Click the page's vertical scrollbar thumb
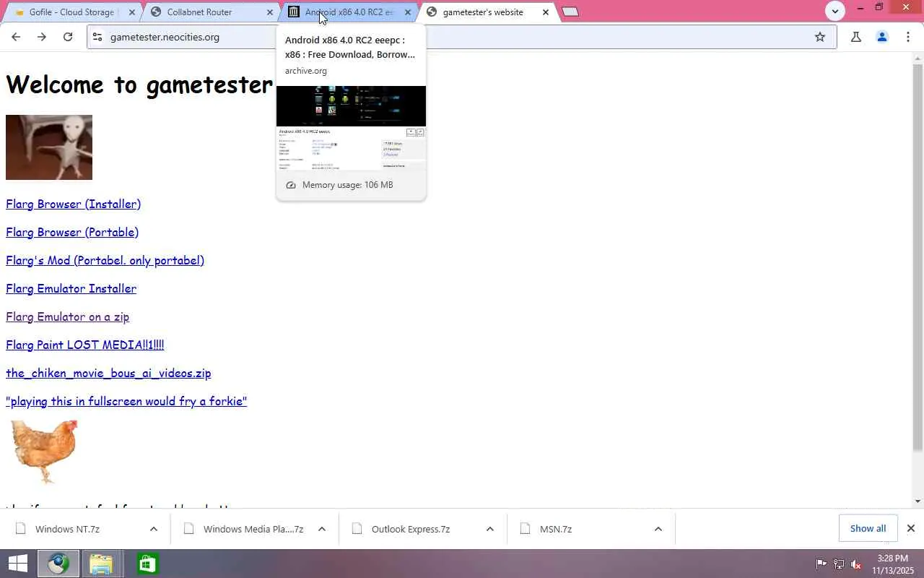The height and width of the screenshot is (578, 924). (918, 259)
